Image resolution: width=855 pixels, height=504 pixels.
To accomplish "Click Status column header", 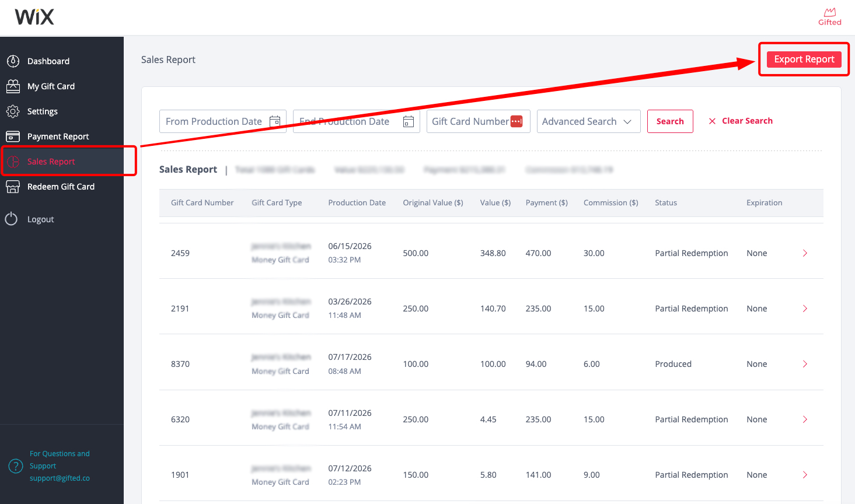I will 666,203.
